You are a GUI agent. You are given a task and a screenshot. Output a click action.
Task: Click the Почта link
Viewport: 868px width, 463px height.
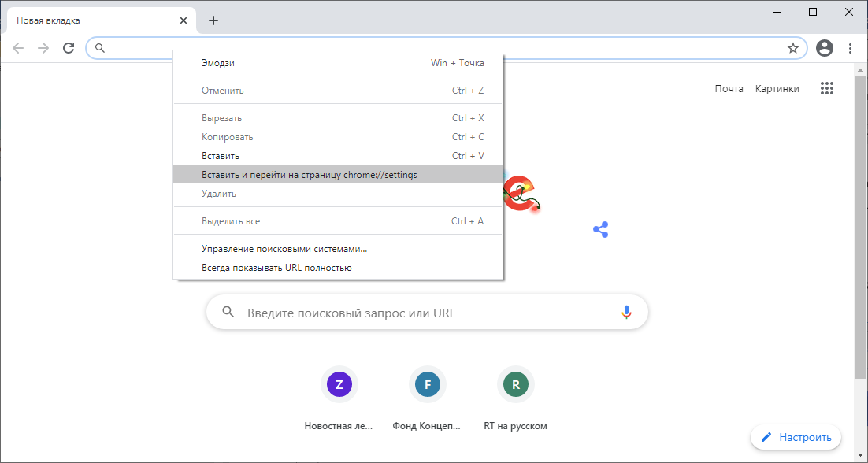point(729,88)
